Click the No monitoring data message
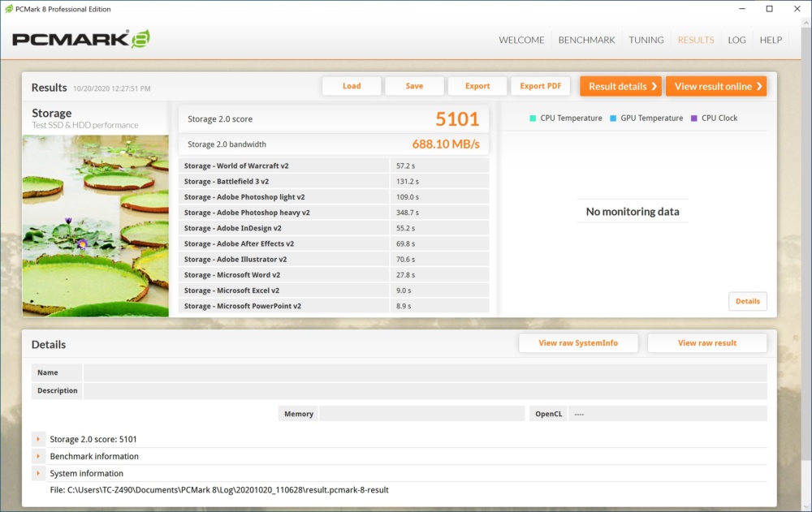The image size is (812, 512). (x=633, y=211)
